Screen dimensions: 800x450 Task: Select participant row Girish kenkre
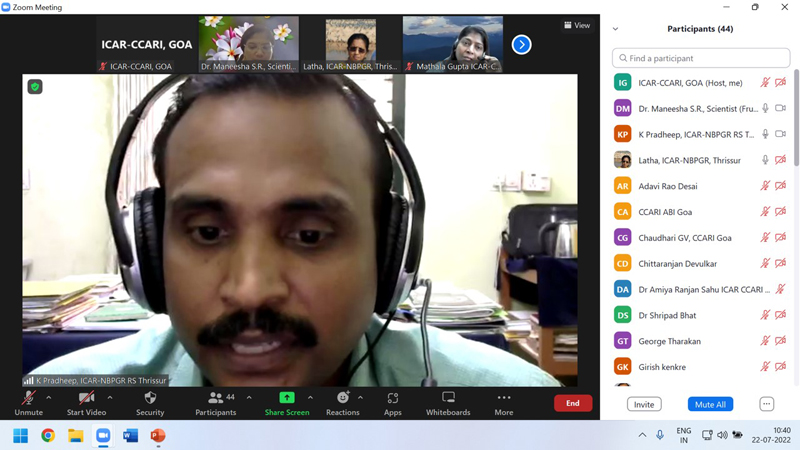[700, 366]
